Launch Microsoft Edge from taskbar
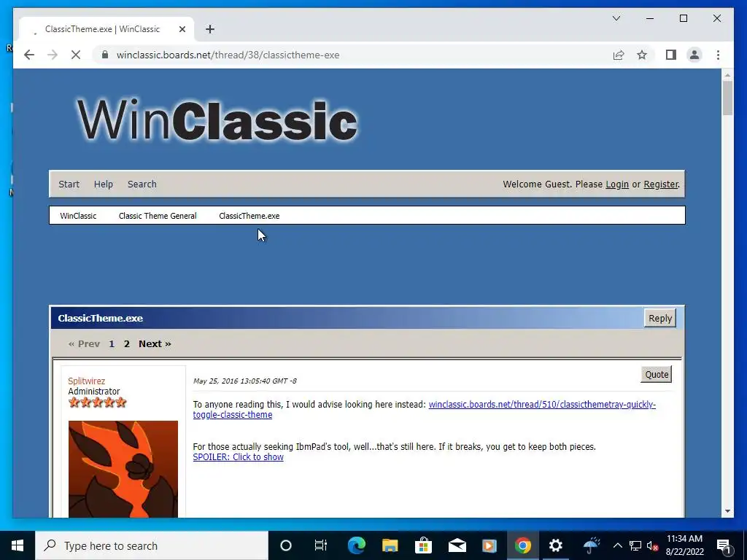The width and height of the screenshot is (747, 560). tap(356, 545)
